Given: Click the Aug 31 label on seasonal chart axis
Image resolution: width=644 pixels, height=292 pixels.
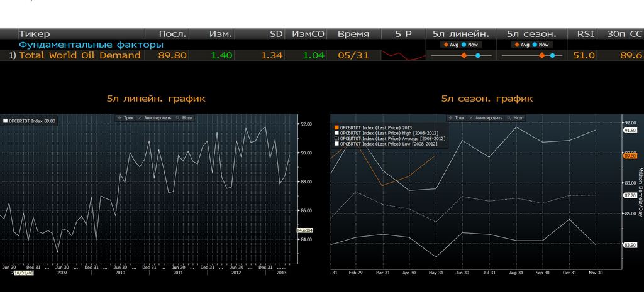Looking at the screenshot, I should coord(516,273).
